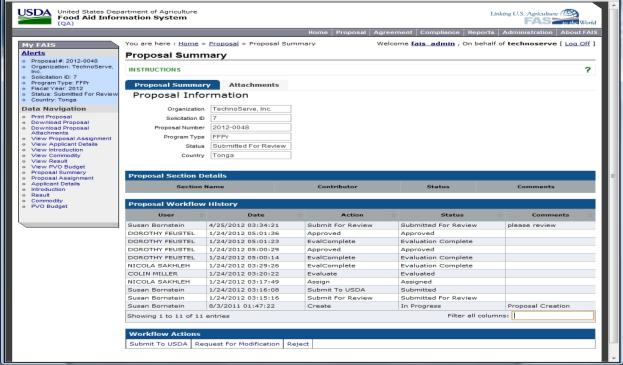Open the Print Proposal link
623x365 pixels.
(x=52, y=117)
